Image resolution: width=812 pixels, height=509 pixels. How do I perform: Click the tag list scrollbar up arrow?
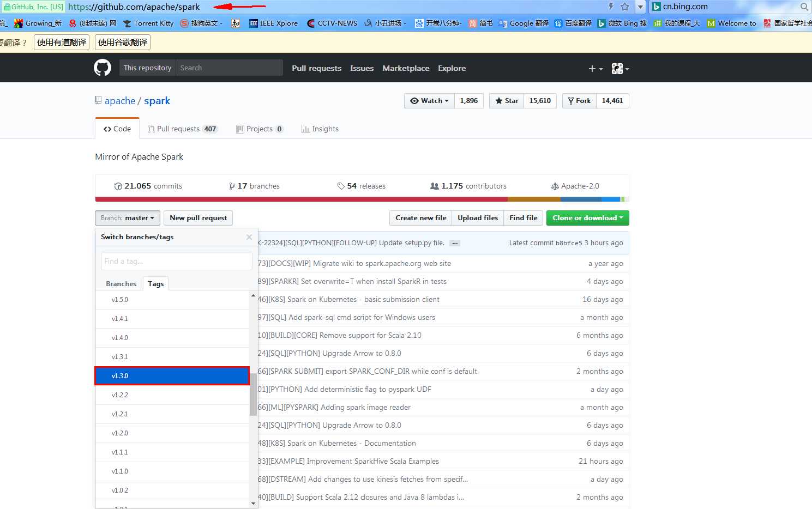253,295
